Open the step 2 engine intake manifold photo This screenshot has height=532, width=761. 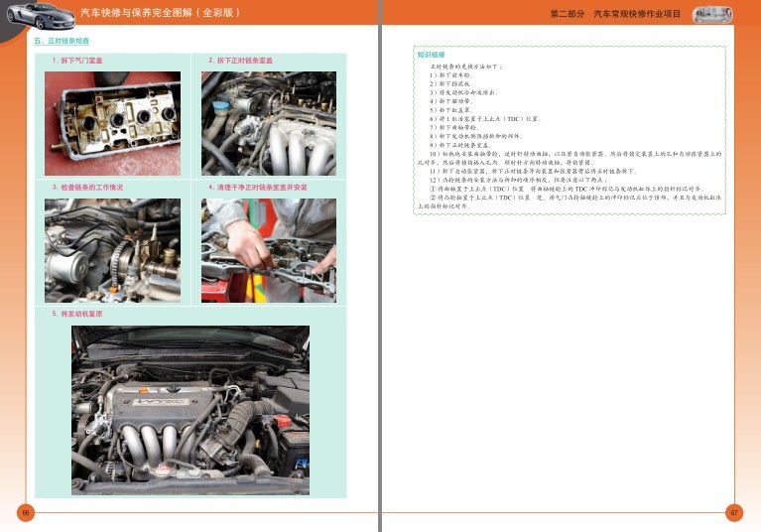pyautogui.click(x=269, y=123)
